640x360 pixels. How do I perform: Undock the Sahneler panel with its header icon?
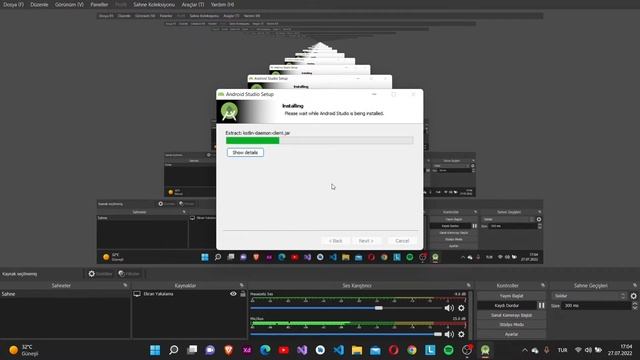click(x=125, y=285)
